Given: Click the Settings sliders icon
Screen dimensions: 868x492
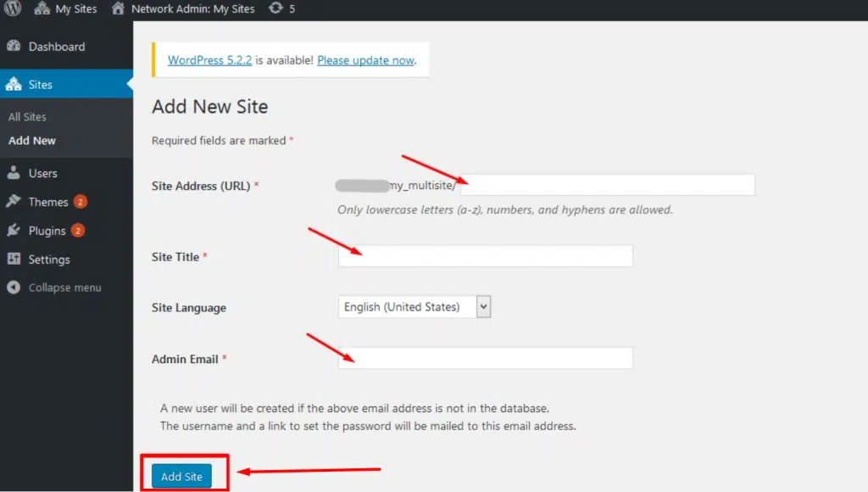Looking at the screenshot, I should tap(14, 259).
